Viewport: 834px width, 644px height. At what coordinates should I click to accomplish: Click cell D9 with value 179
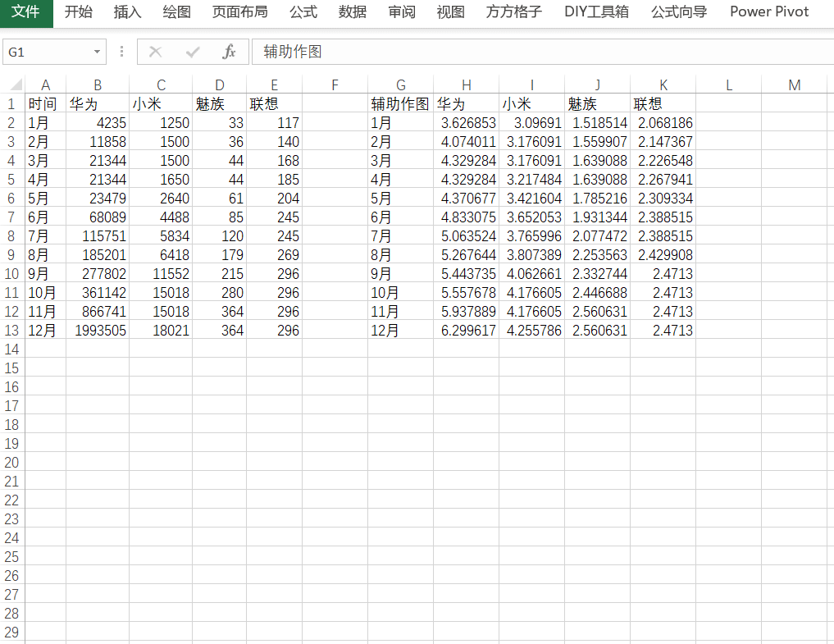(219, 254)
